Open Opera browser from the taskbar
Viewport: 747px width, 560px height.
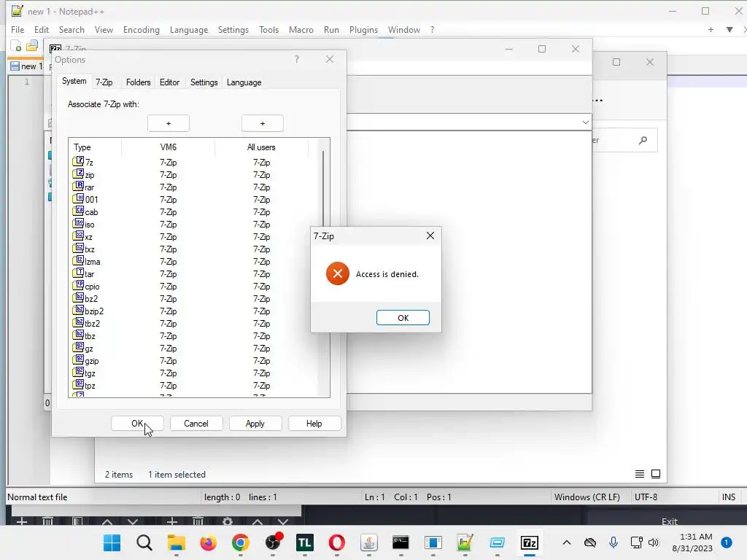point(337,542)
